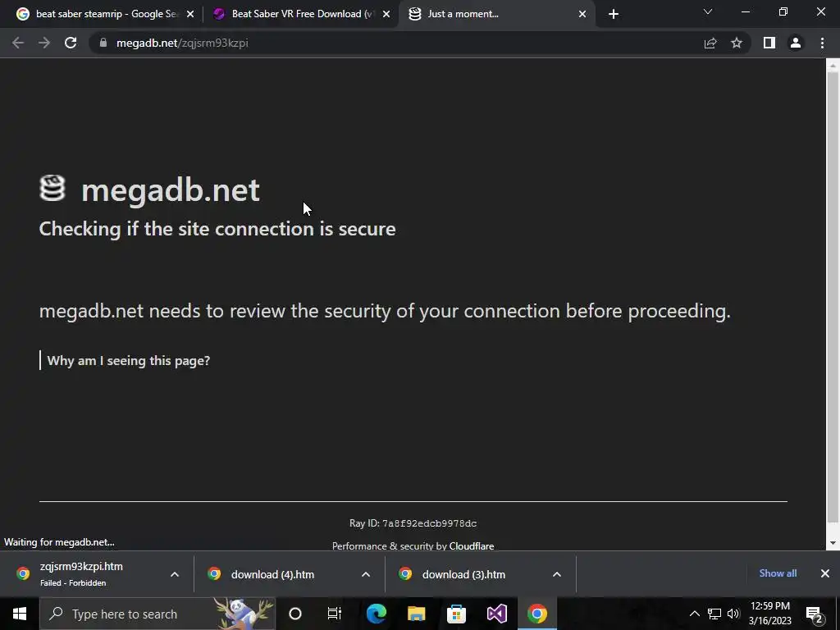840x630 pixels.
Task: Expand options for download (4).htm
Action: click(366, 574)
